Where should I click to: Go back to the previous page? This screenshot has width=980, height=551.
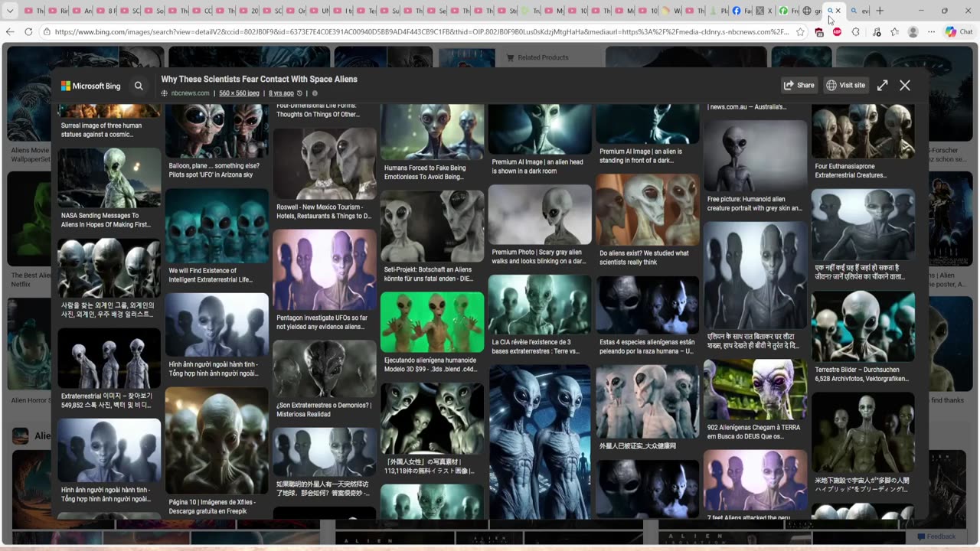coord(10,32)
